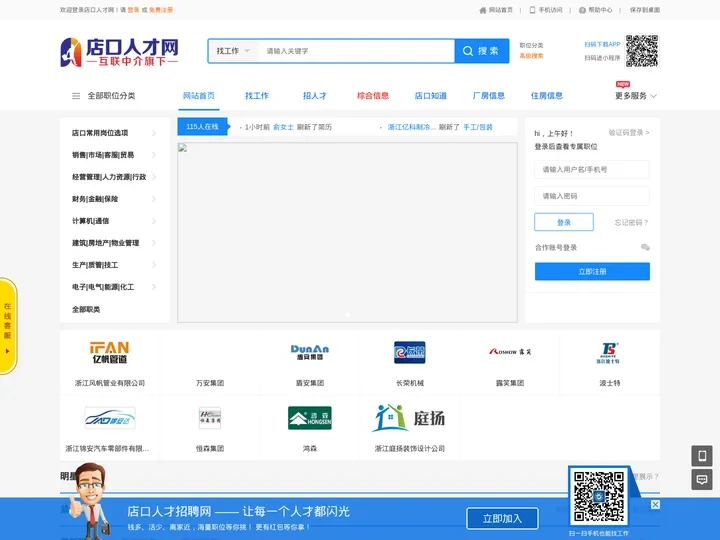
Task: Click the 店口人才网 site logo
Action: (x=119, y=52)
